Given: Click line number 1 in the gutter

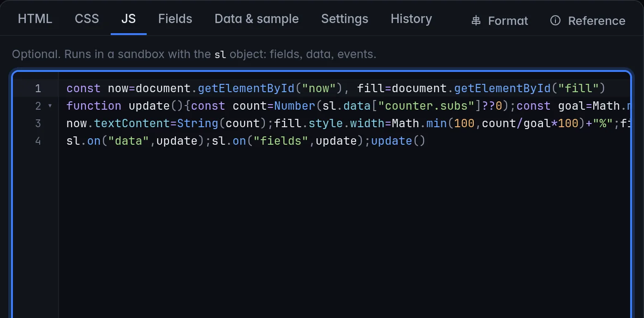Looking at the screenshot, I should click(x=38, y=88).
